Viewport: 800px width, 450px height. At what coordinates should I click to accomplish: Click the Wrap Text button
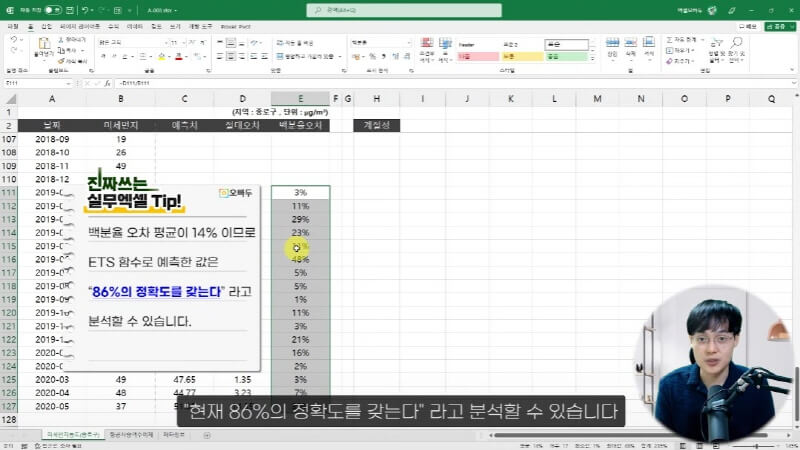[295, 43]
